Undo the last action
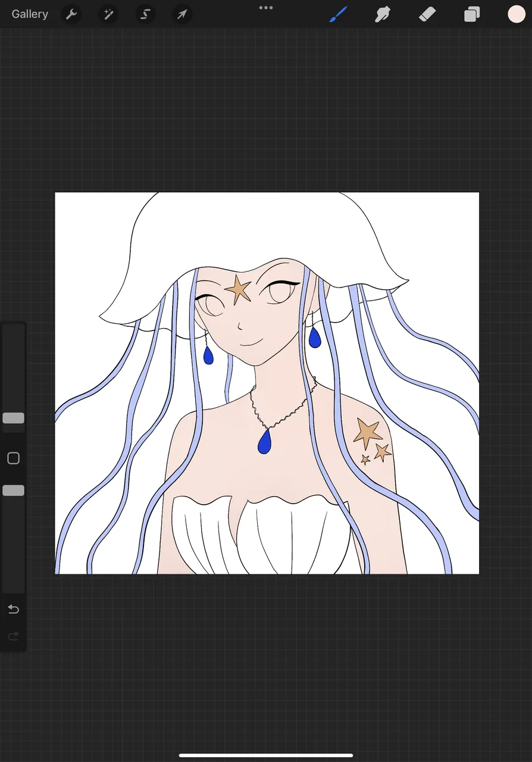Screen dimensions: 532x762 13,609
